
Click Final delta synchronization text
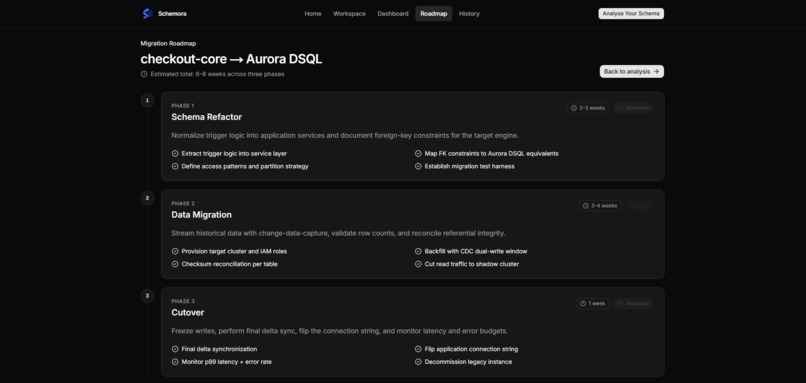219,349
